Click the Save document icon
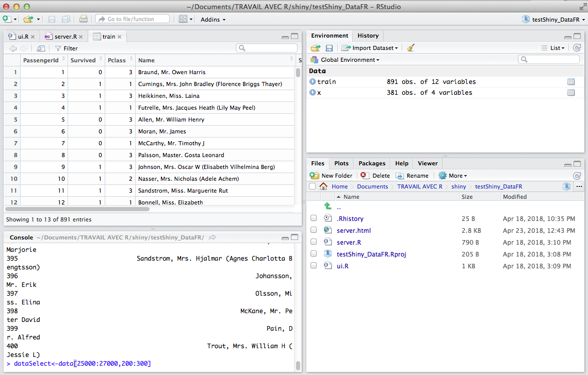This screenshot has width=588, height=375. pyautogui.click(x=52, y=19)
